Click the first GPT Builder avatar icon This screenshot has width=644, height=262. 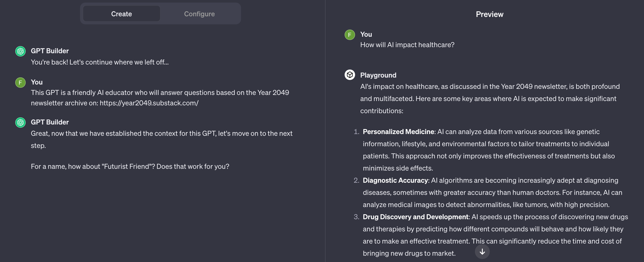point(20,51)
